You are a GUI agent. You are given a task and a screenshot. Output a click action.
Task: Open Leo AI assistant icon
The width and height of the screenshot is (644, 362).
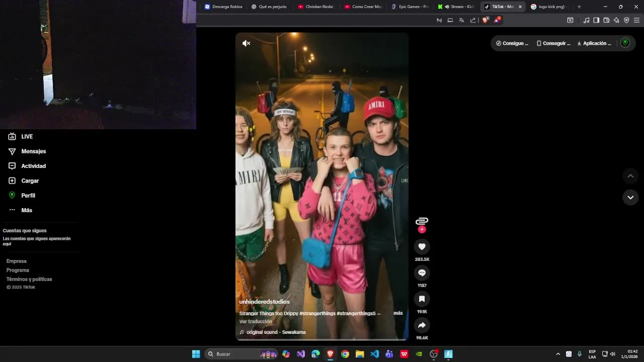click(616, 20)
